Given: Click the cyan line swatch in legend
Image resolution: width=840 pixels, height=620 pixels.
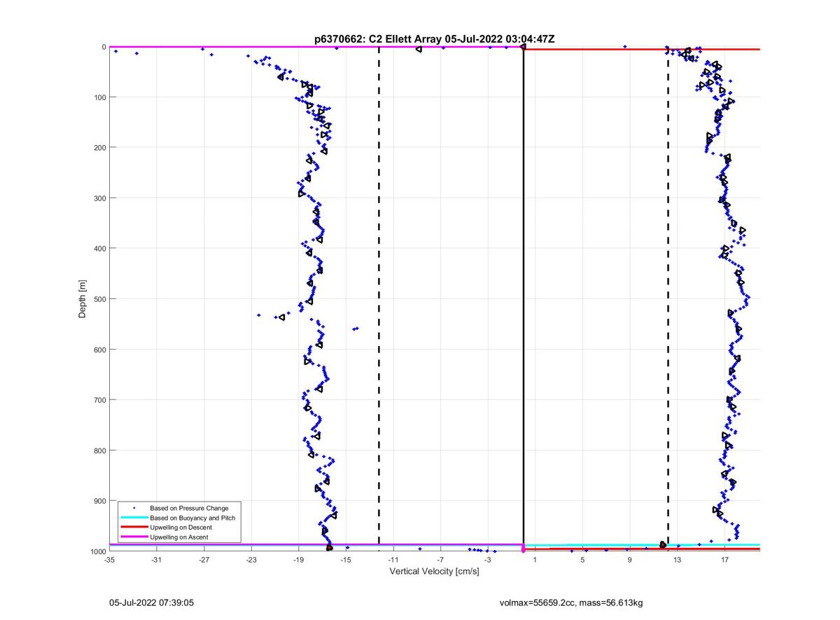Looking at the screenshot, I should (x=134, y=518).
